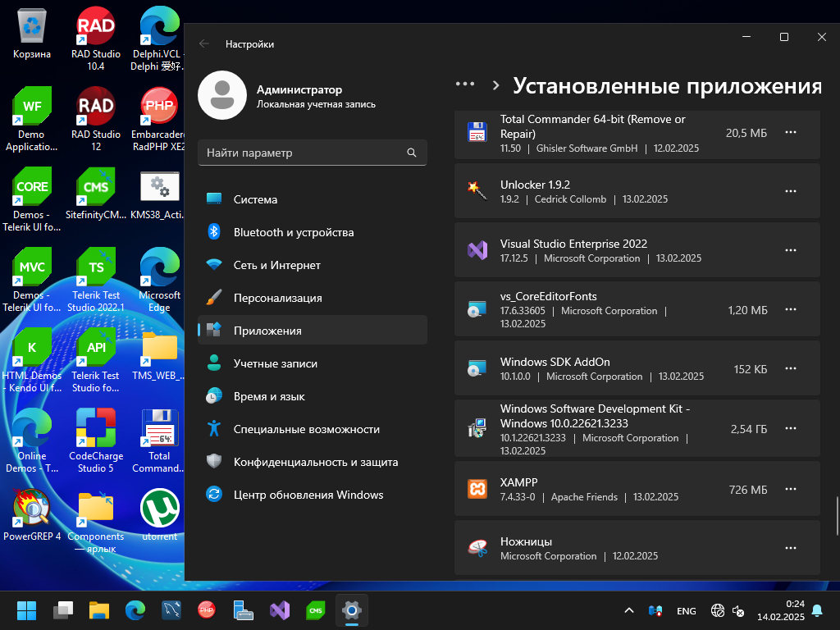Open the Учетные записи section
840x630 pixels.
click(x=313, y=363)
